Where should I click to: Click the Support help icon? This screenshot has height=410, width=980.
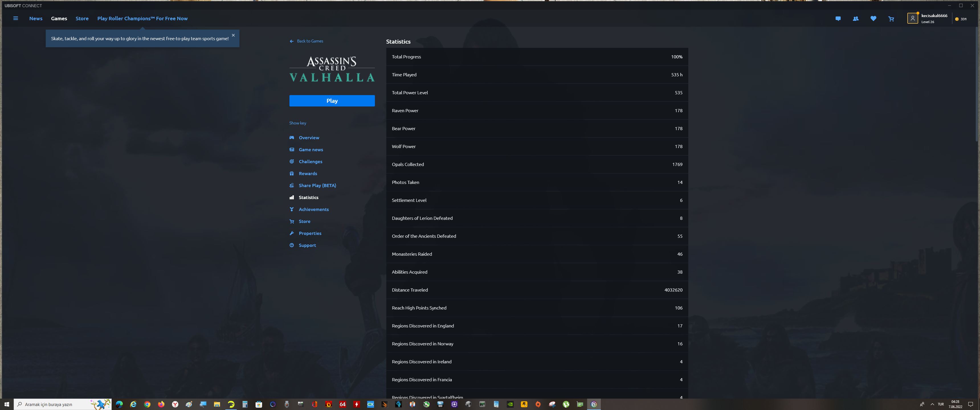coord(292,245)
